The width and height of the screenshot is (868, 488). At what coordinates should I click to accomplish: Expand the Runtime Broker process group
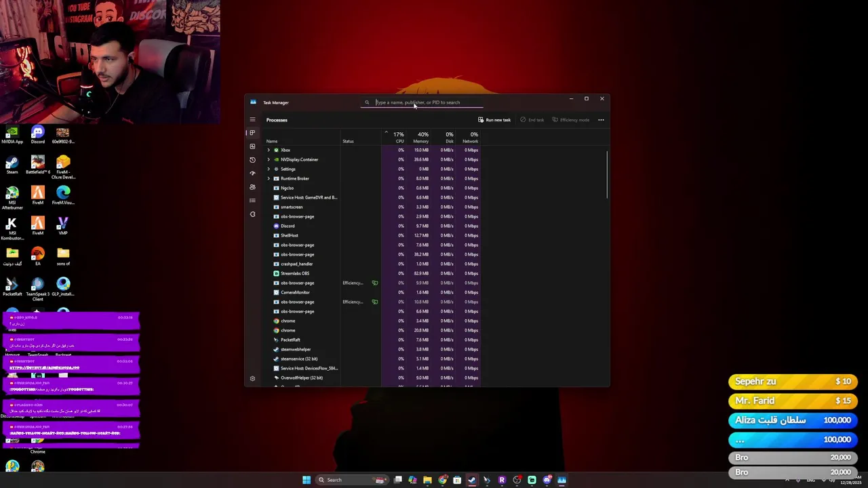(x=269, y=178)
